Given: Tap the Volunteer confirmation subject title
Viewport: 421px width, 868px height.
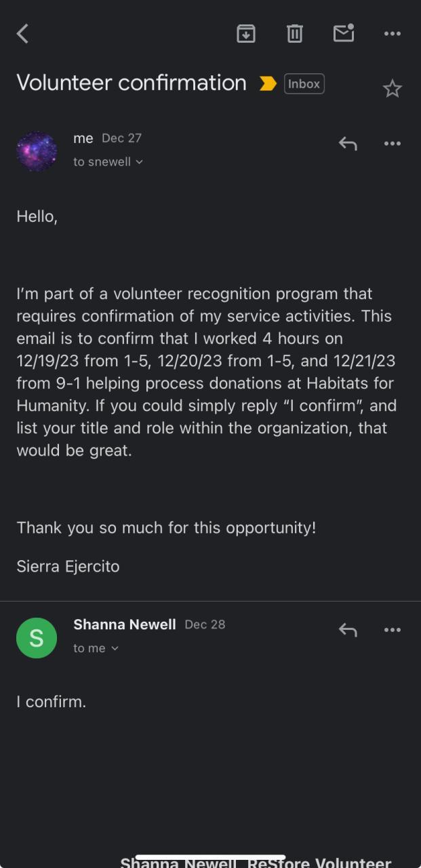Looking at the screenshot, I should (132, 83).
